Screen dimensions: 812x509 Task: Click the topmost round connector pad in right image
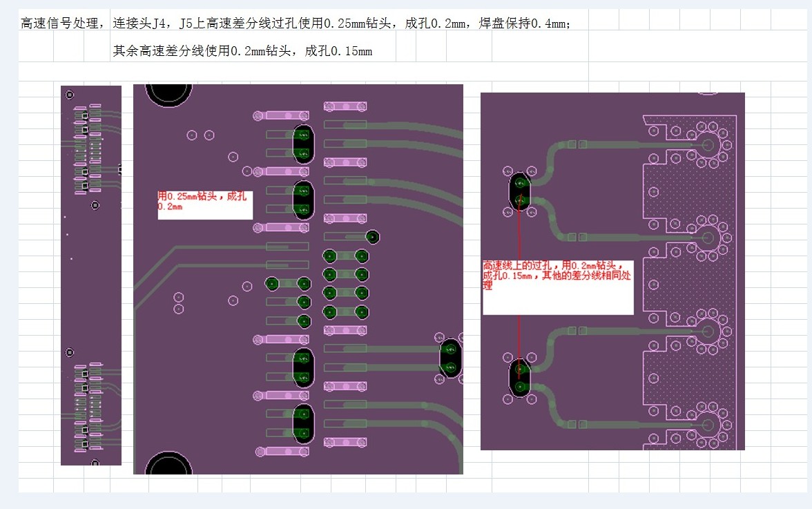pos(707,145)
